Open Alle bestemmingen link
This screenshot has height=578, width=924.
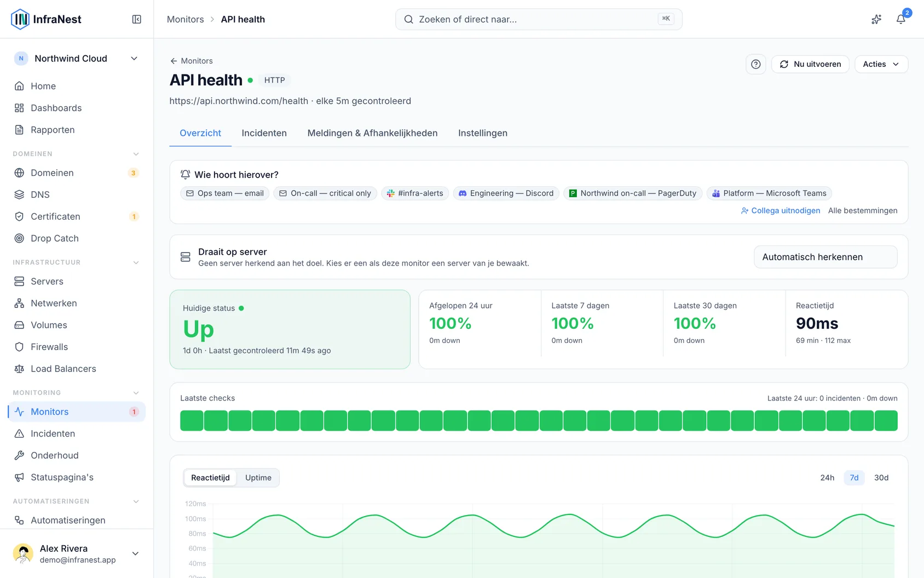point(863,210)
